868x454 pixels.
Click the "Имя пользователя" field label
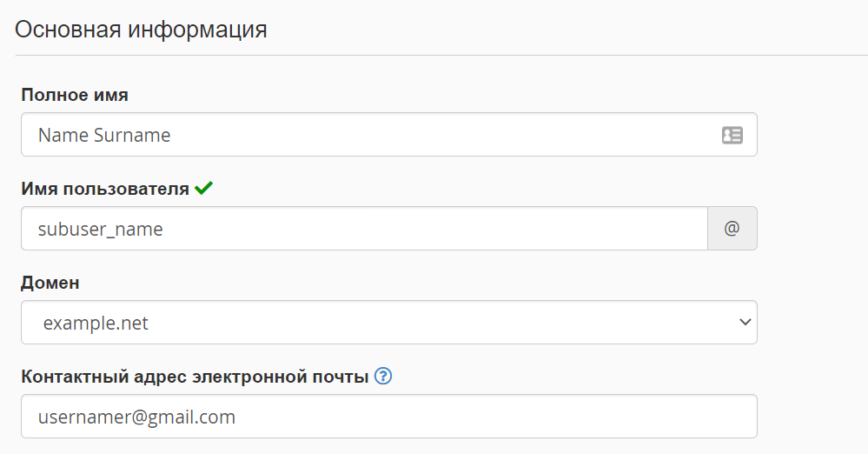tap(105, 189)
